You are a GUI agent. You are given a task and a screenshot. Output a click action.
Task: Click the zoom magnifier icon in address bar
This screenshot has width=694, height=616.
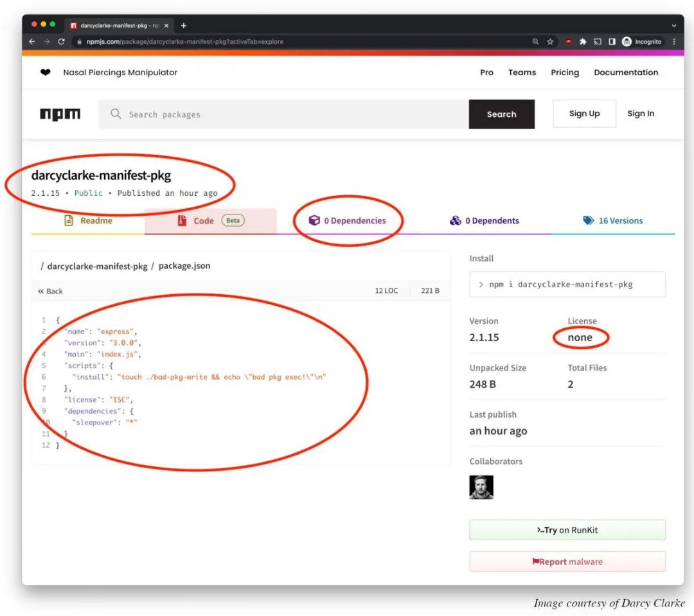coord(535,42)
